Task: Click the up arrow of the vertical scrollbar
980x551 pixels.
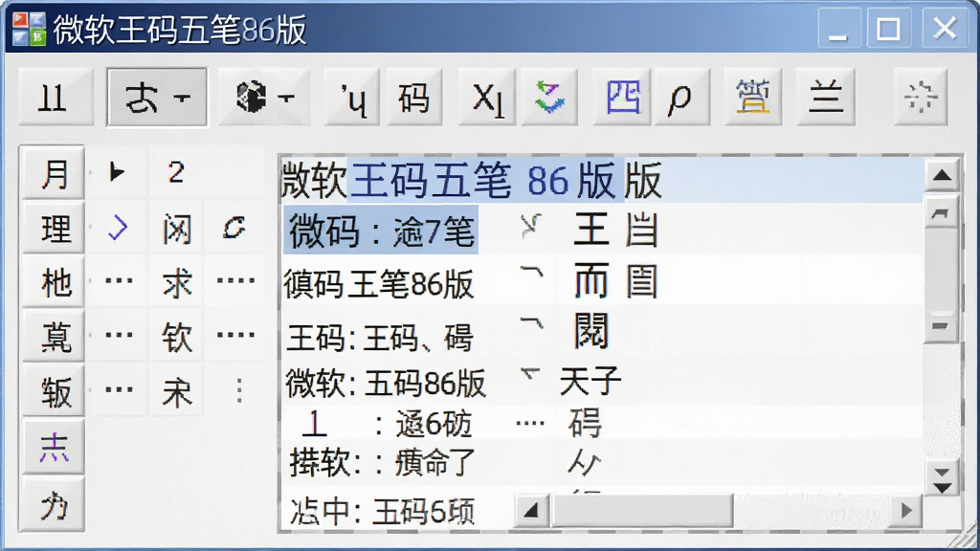Action: (942, 176)
